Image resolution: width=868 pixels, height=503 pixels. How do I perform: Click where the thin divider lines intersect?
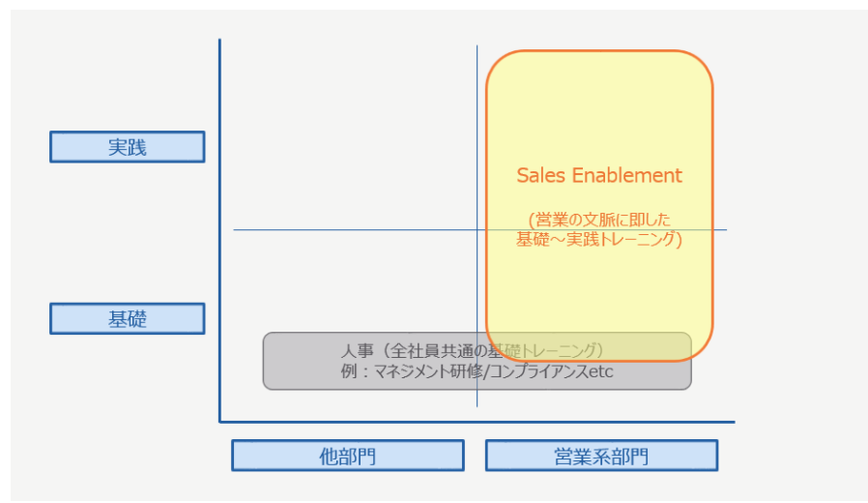(477, 230)
